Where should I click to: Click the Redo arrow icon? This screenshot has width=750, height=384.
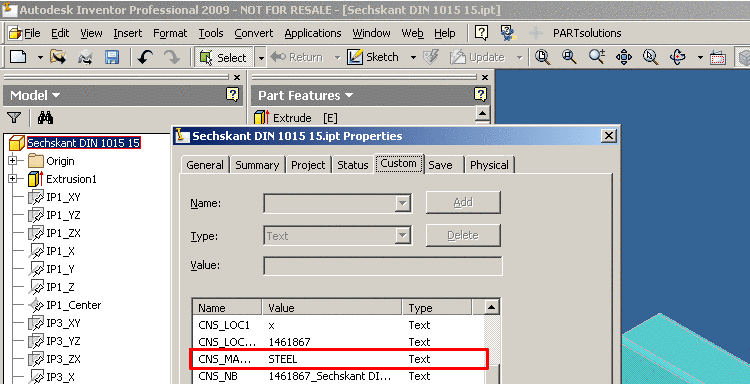pos(171,58)
